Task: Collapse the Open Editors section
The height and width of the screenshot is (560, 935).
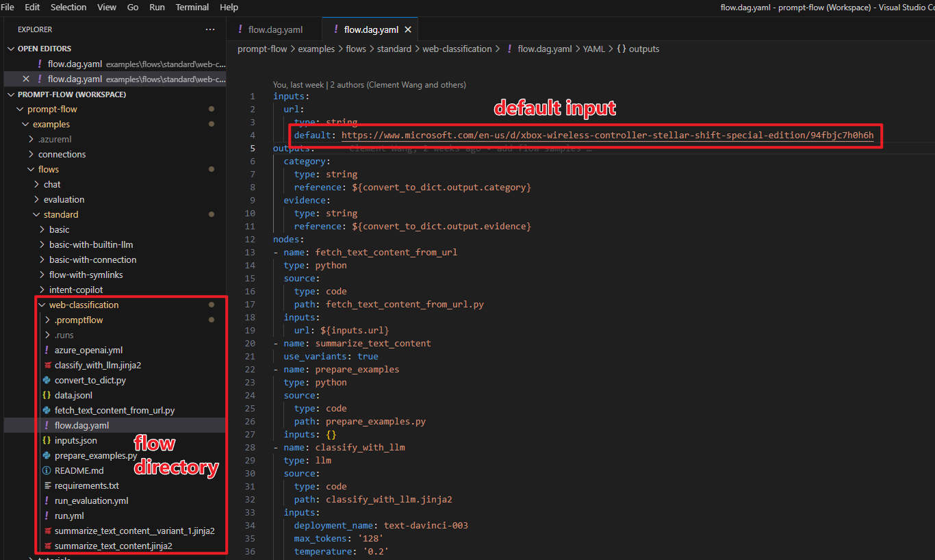Action: (44, 49)
